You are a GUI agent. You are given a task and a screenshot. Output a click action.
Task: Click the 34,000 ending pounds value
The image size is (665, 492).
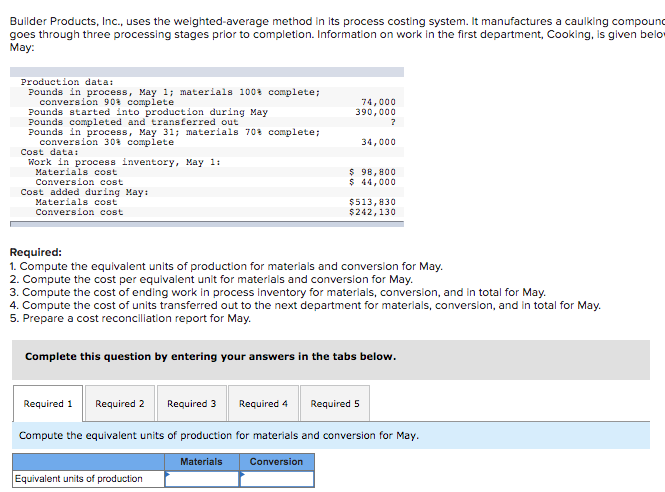click(x=378, y=142)
